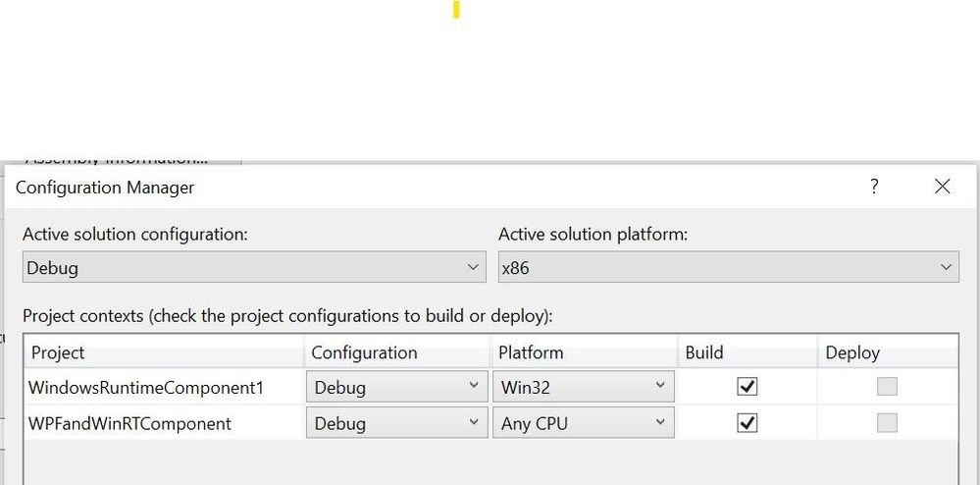Toggle Deploy checkbox for WPFandWinRTComponent
Viewport: 980px width, 485px height.
click(x=887, y=423)
